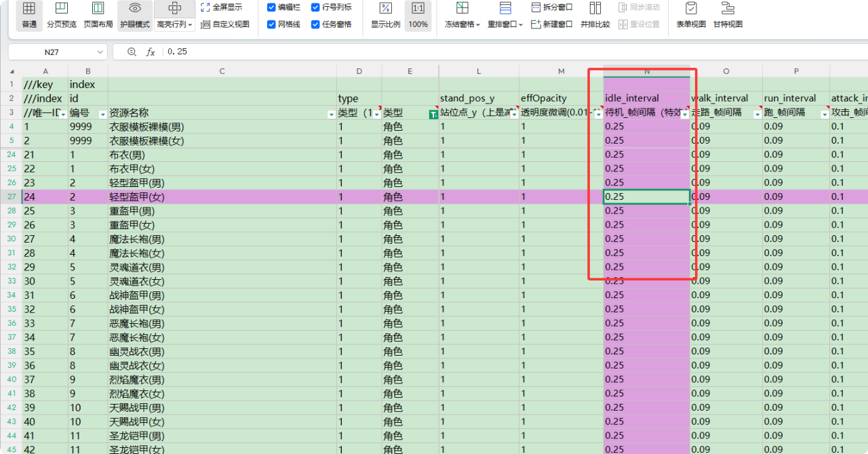
Task: Open filter dropdown on 编号 column
Action: [x=102, y=115]
